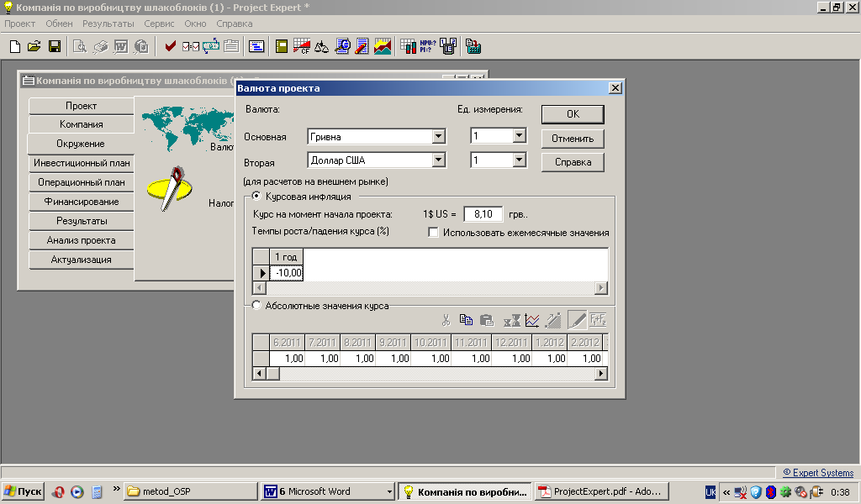This screenshot has width=861, height=504.
Task: Click the diagonal trend fill icon
Action: [x=553, y=320]
